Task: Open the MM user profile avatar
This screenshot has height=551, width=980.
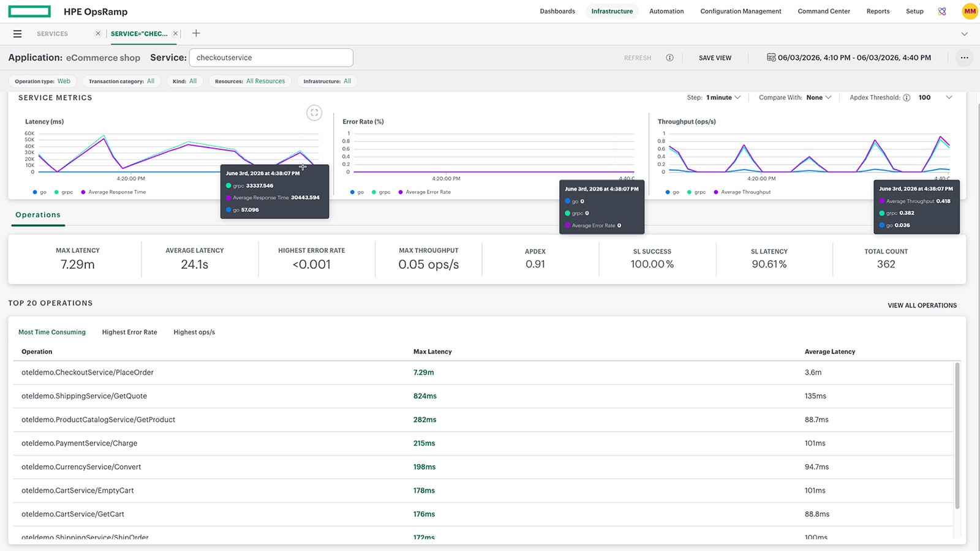Action: point(970,11)
